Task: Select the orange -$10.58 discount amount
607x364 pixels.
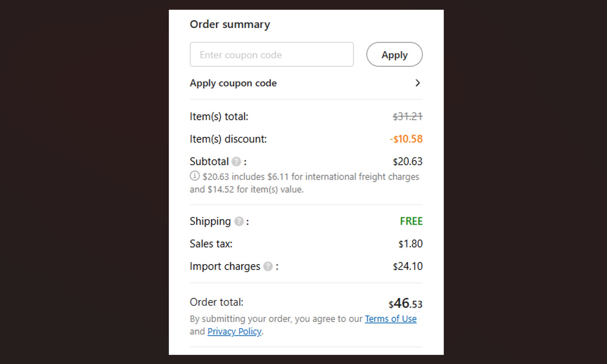Action: coord(406,139)
